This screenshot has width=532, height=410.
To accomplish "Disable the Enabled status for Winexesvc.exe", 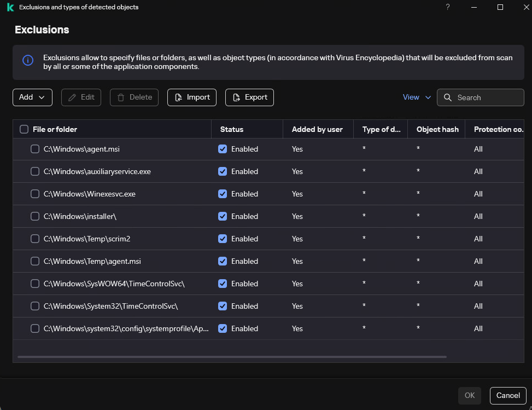I will pos(223,194).
